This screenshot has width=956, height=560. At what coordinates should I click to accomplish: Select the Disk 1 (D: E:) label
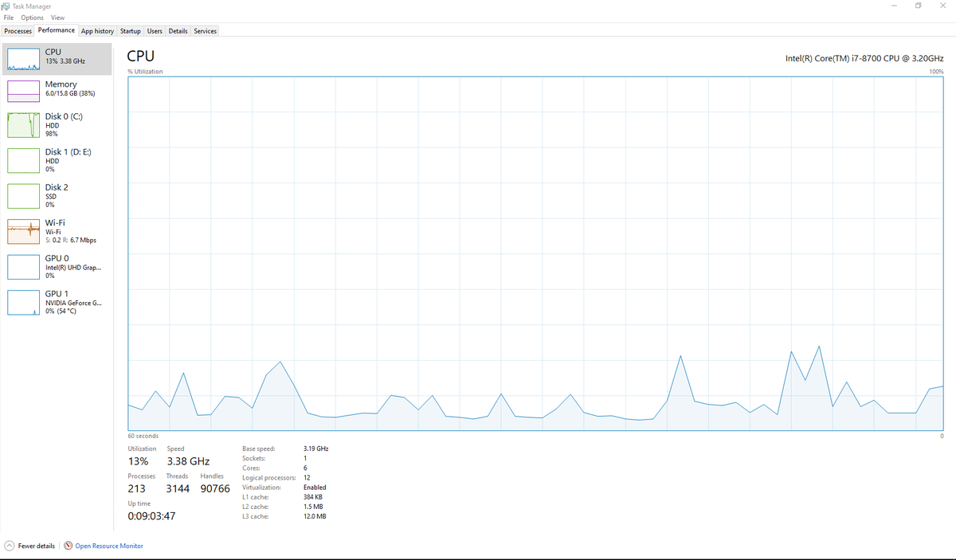click(68, 151)
